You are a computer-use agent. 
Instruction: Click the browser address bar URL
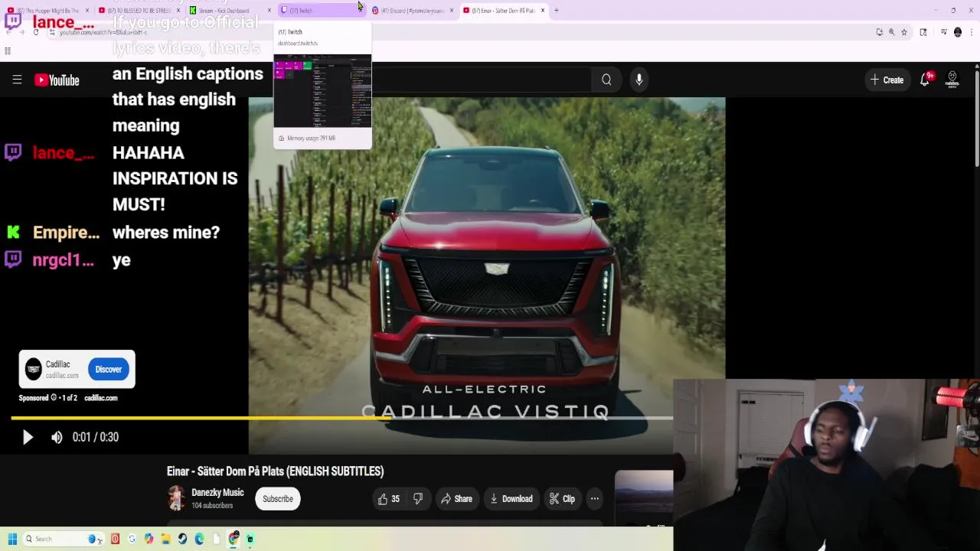(103, 32)
